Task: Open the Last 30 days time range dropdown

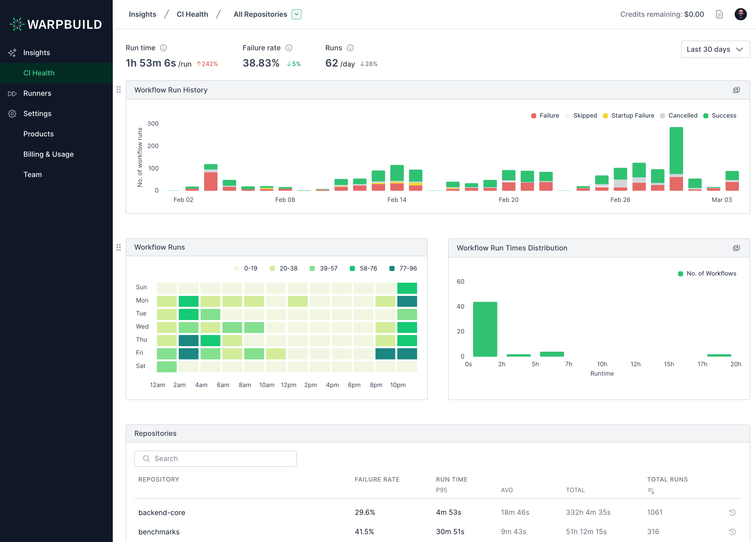Action: tap(715, 49)
